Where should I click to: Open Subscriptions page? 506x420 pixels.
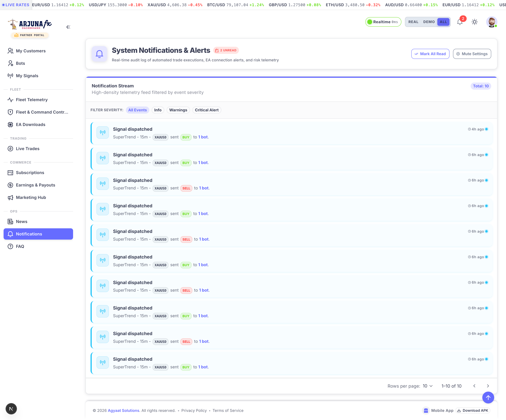pos(38,173)
